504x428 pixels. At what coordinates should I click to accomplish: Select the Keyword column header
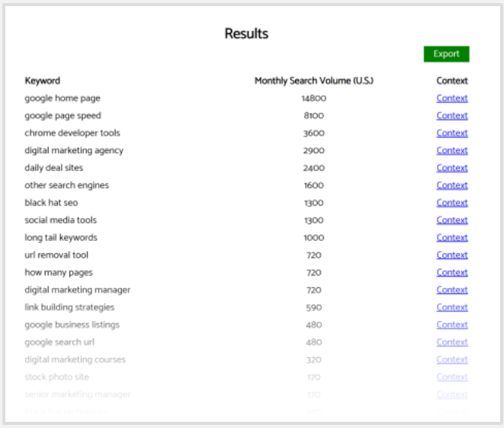(x=42, y=81)
